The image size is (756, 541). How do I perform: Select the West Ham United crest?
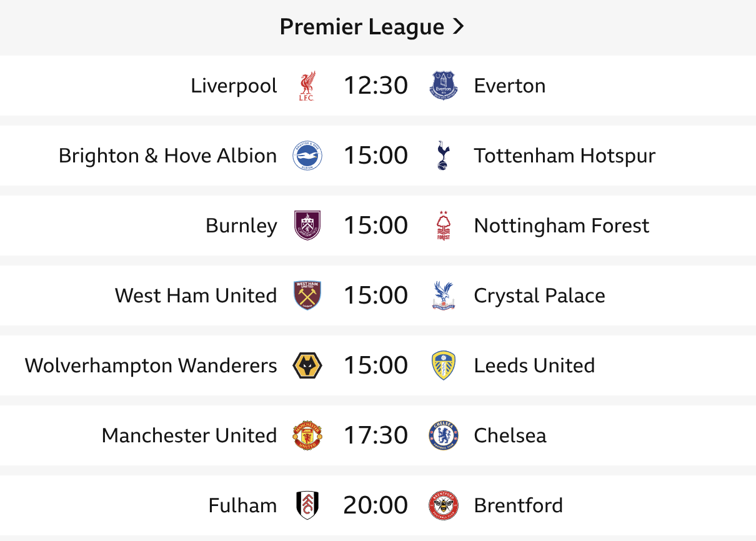tap(307, 295)
